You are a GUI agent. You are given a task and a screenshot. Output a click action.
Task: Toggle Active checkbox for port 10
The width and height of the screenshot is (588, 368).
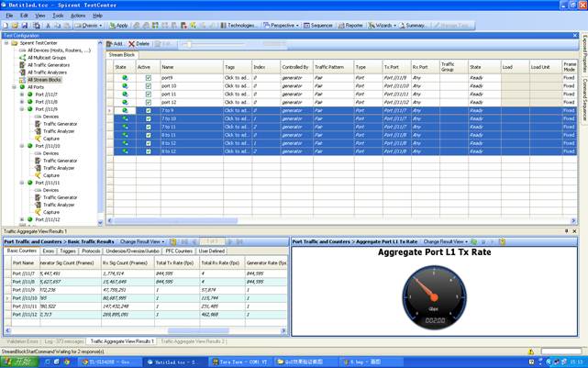pyautogui.click(x=149, y=86)
